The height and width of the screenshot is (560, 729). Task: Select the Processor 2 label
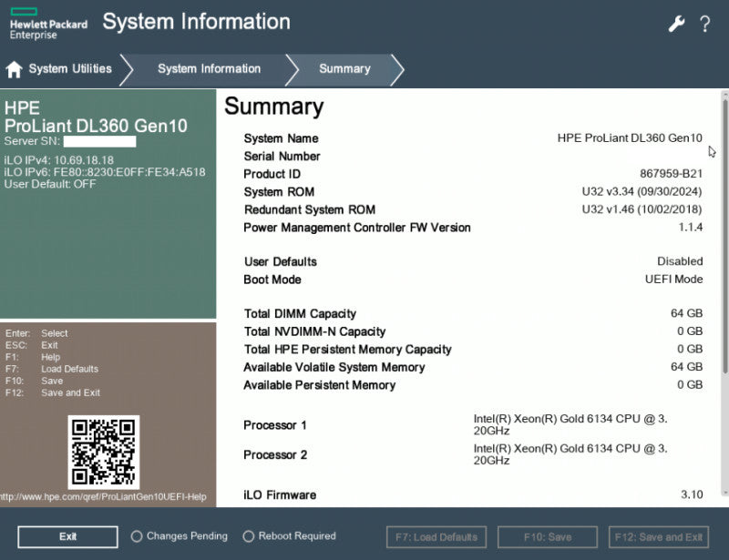pos(275,455)
